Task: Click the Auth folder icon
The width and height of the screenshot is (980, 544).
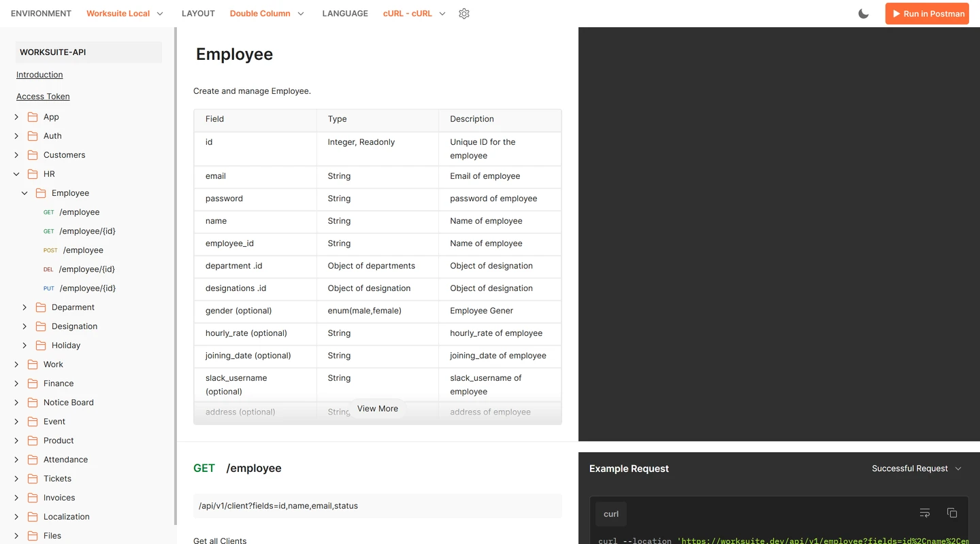Action: pos(33,136)
